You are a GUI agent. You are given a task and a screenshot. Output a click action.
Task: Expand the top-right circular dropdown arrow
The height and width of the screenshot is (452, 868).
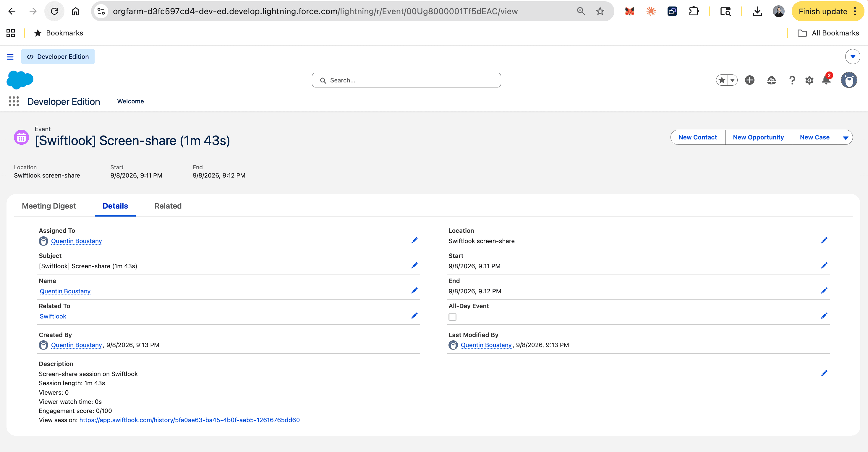point(853,57)
